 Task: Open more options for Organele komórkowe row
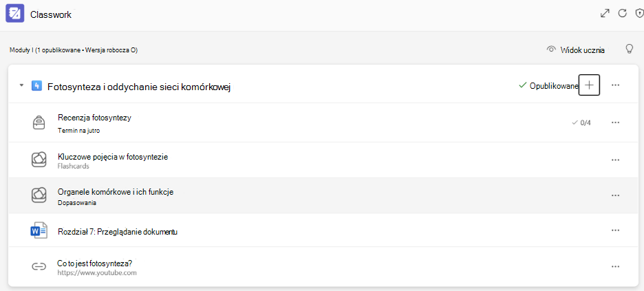pyautogui.click(x=615, y=195)
